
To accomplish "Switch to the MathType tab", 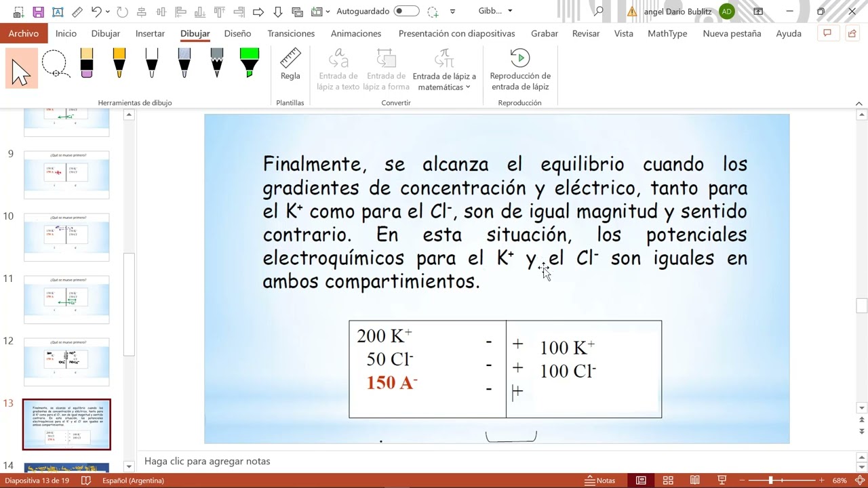I will pyautogui.click(x=667, y=33).
